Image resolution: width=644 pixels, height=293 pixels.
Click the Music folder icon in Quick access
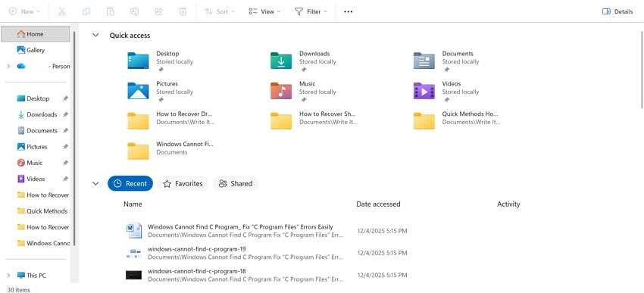281,91
